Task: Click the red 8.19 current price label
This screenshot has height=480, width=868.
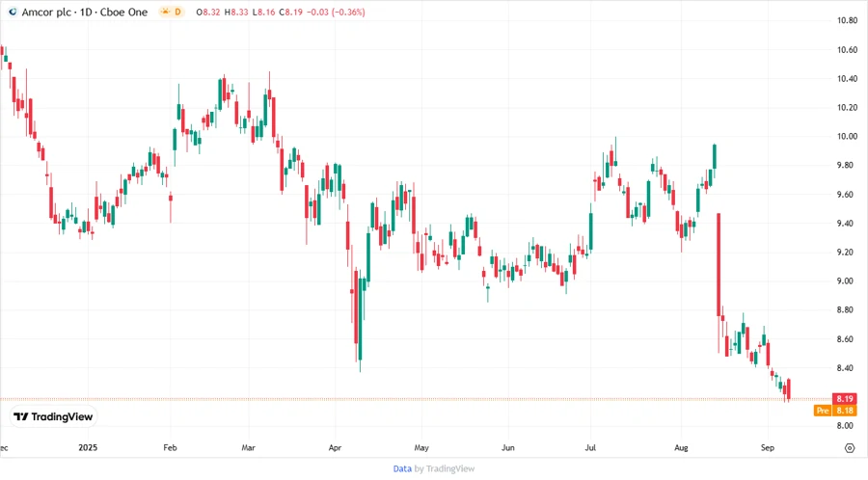Action: pyautogui.click(x=845, y=399)
